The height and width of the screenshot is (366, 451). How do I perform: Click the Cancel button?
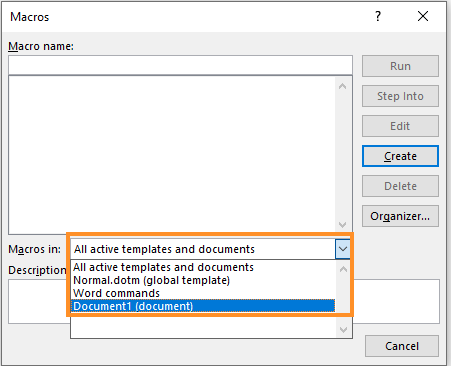click(x=402, y=346)
